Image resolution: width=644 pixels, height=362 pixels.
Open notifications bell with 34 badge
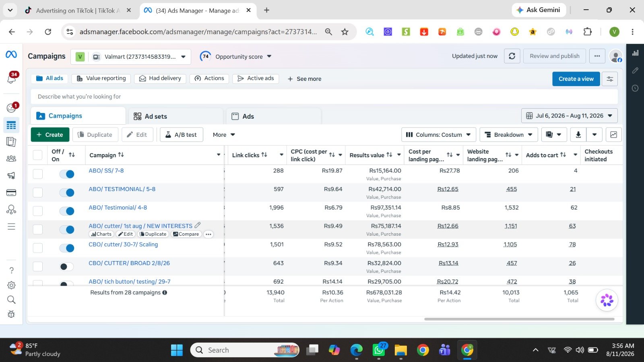pos(11,78)
